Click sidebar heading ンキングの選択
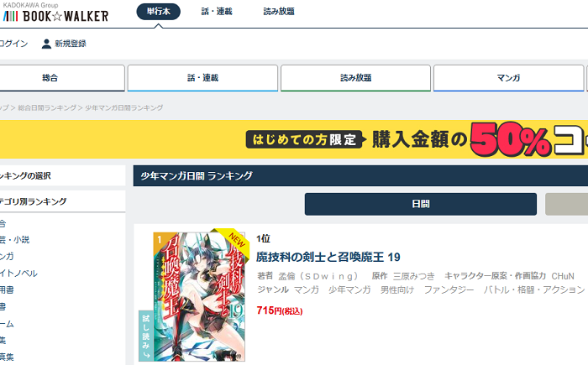 click(x=25, y=175)
